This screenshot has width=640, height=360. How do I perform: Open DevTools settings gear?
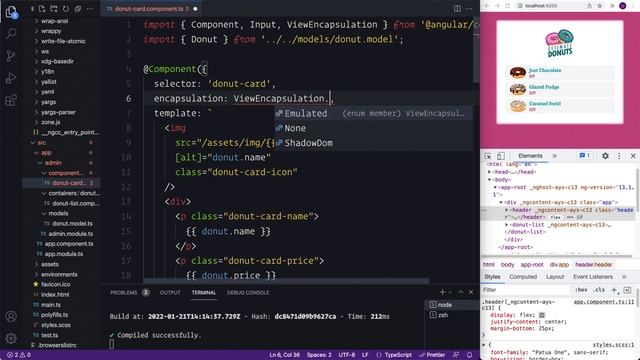(x=605, y=156)
